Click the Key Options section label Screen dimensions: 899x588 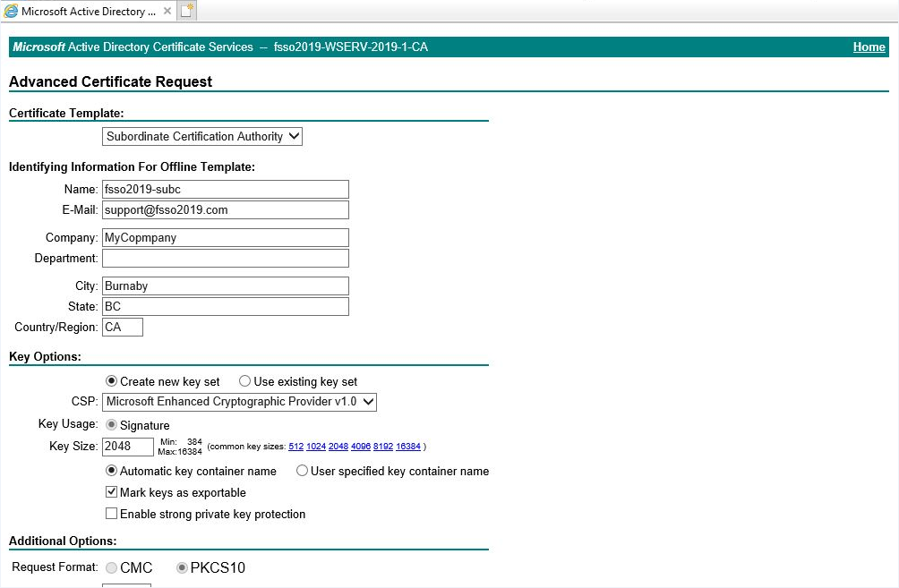point(45,356)
